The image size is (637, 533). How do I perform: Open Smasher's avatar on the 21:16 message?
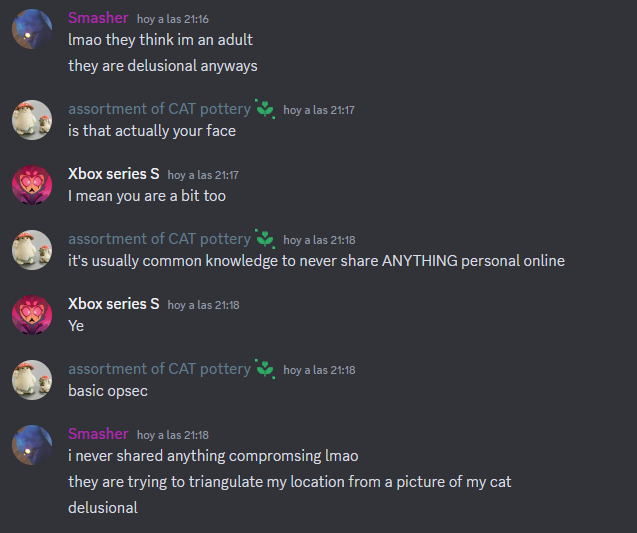pos(32,29)
